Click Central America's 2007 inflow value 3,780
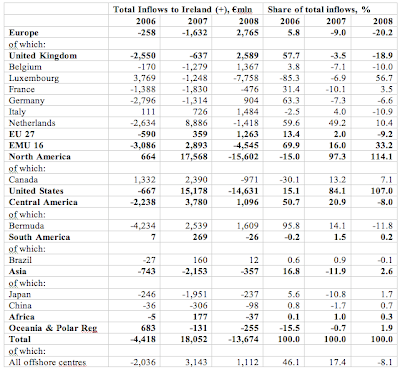 tap(196, 202)
